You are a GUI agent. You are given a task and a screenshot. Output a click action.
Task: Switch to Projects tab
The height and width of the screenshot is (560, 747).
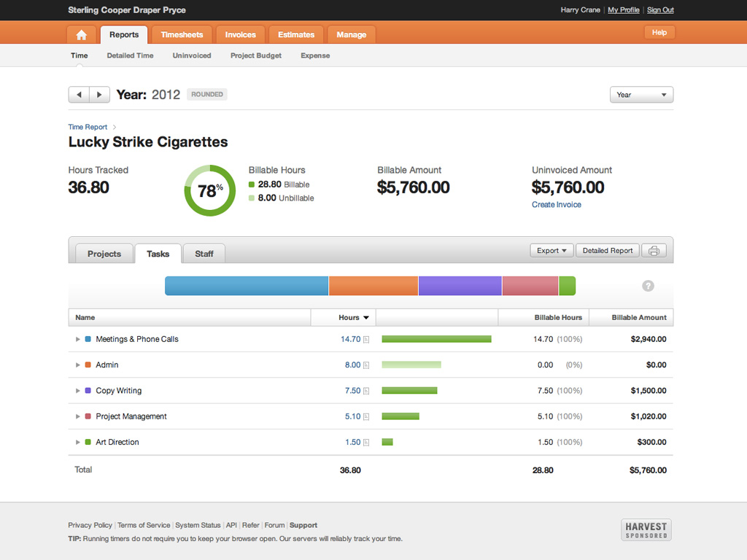(x=104, y=254)
